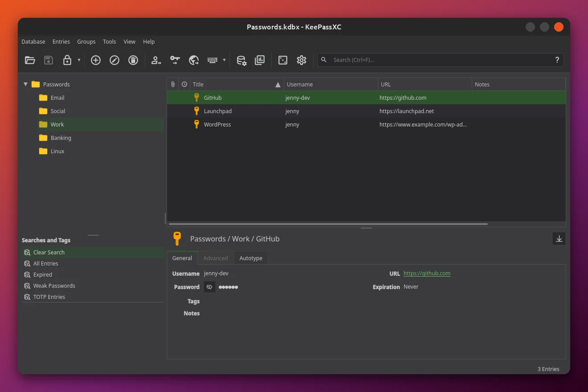The image size is (588, 392).
Task: Select the Passwords root group
Action: (56, 84)
